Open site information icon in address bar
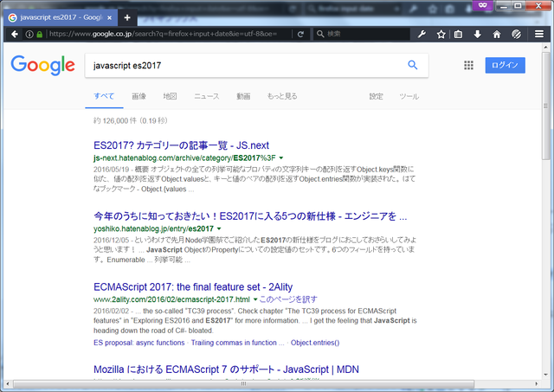 [29, 35]
